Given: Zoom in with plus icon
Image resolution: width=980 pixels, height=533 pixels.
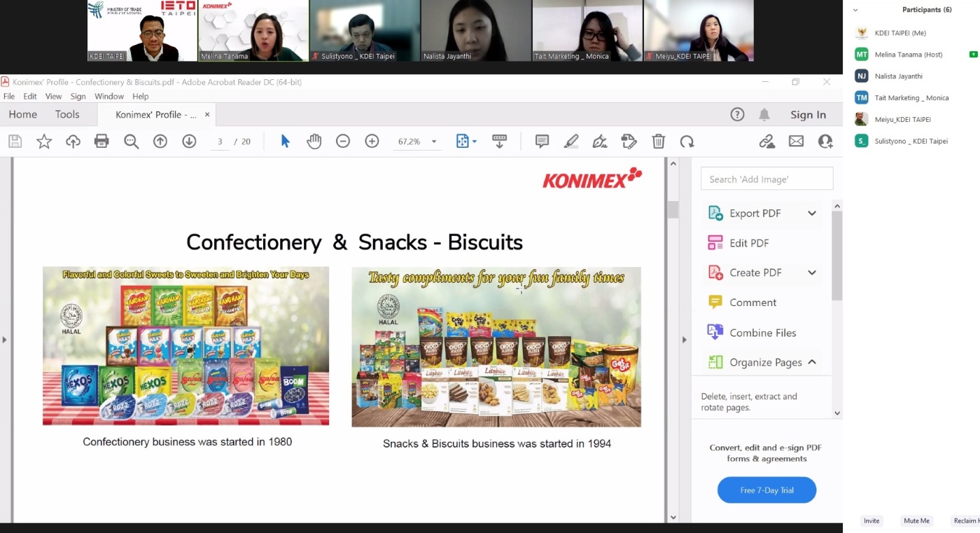Looking at the screenshot, I should click(x=372, y=141).
